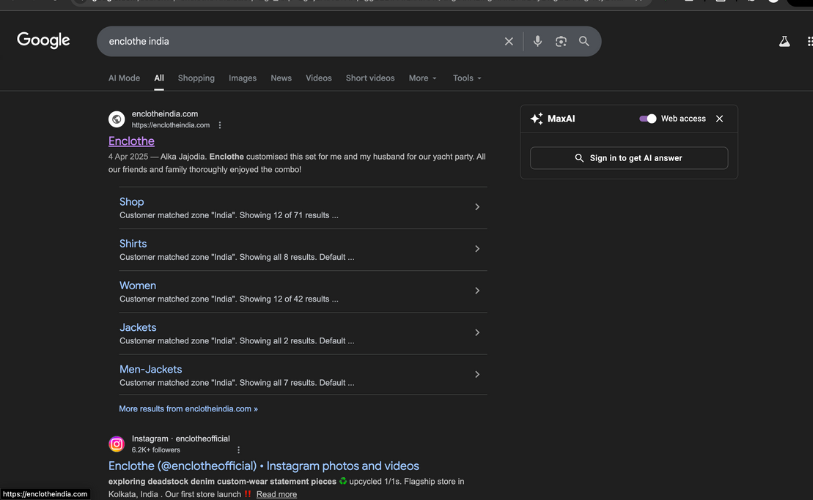Image resolution: width=813 pixels, height=500 pixels.
Task: Click Read more in Instagram snippet
Action: coord(276,494)
